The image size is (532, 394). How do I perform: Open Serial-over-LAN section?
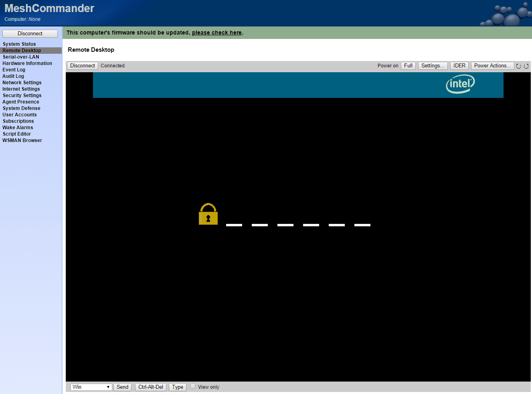click(21, 57)
